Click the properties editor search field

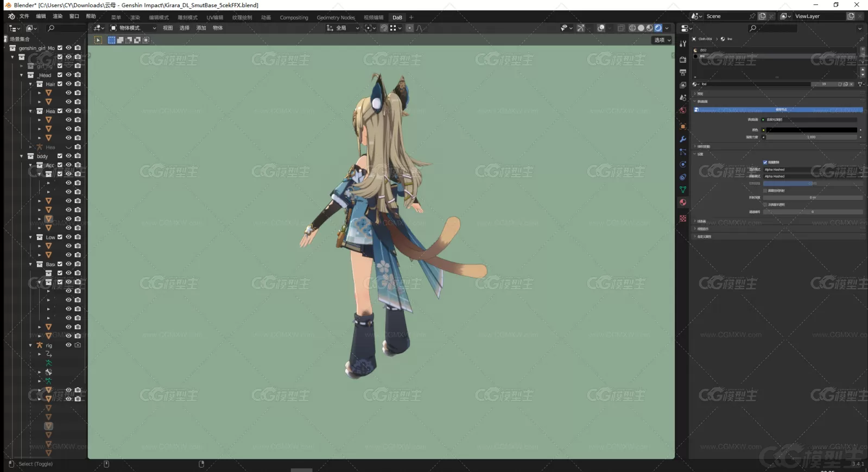(773, 28)
